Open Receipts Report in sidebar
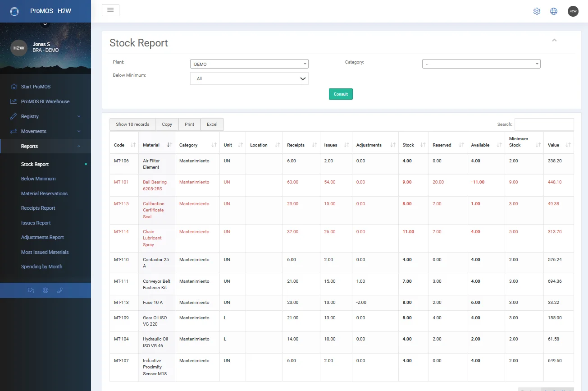 click(x=38, y=208)
